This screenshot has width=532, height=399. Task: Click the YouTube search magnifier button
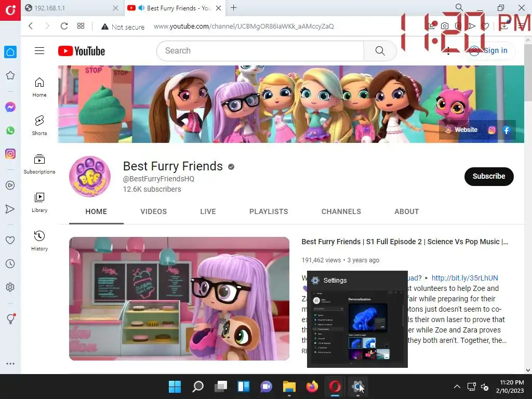[x=380, y=51]
